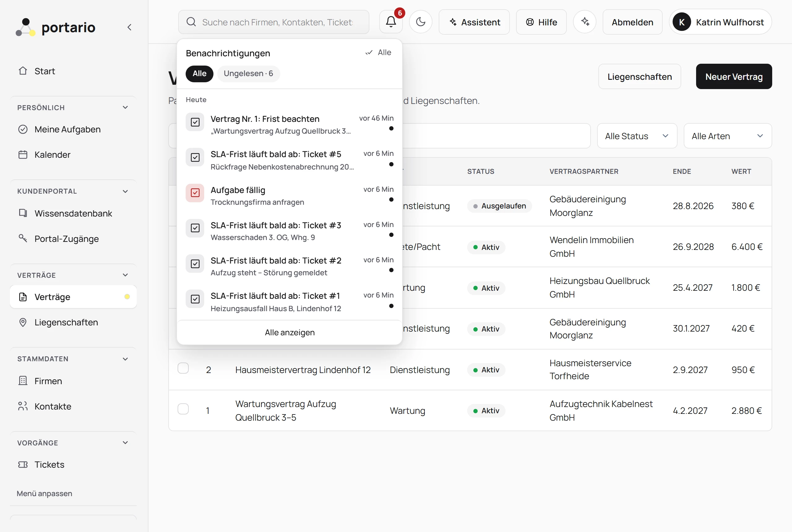This screenshot has height=532, width=792.
Task: Open the Vertrag Nr. 1 Frist beachten notification
Action: click(x=290, y=125)
